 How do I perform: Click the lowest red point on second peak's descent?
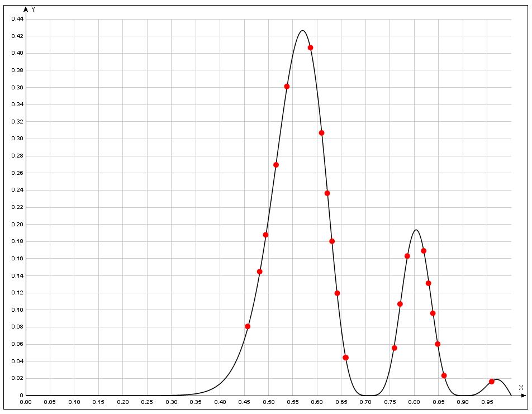click(x=444, y=375)
